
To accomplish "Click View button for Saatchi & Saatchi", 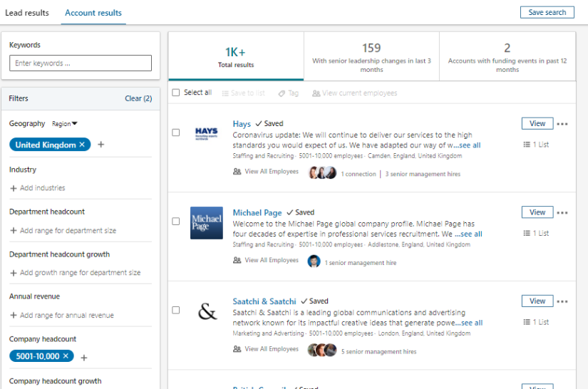I will click(x=537, y=301).
